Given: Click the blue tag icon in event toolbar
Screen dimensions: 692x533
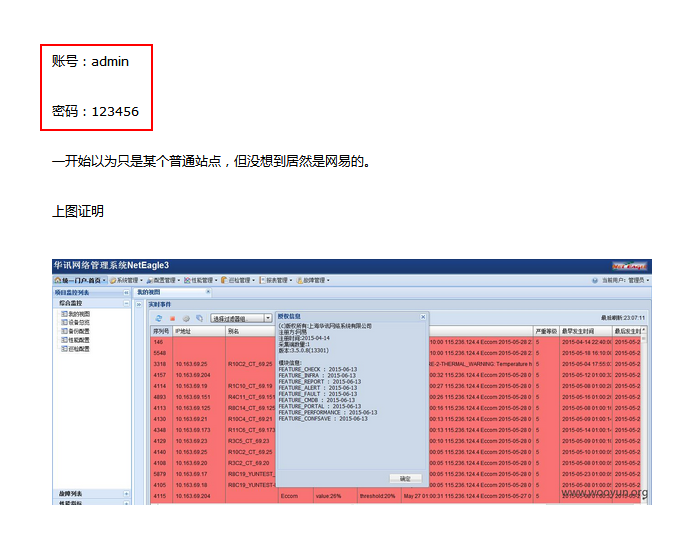Looking at the screenshot, I should (199, 318).
